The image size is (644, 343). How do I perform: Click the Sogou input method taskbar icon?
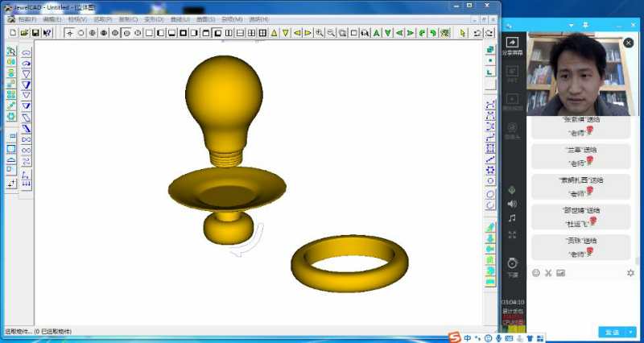455,337
